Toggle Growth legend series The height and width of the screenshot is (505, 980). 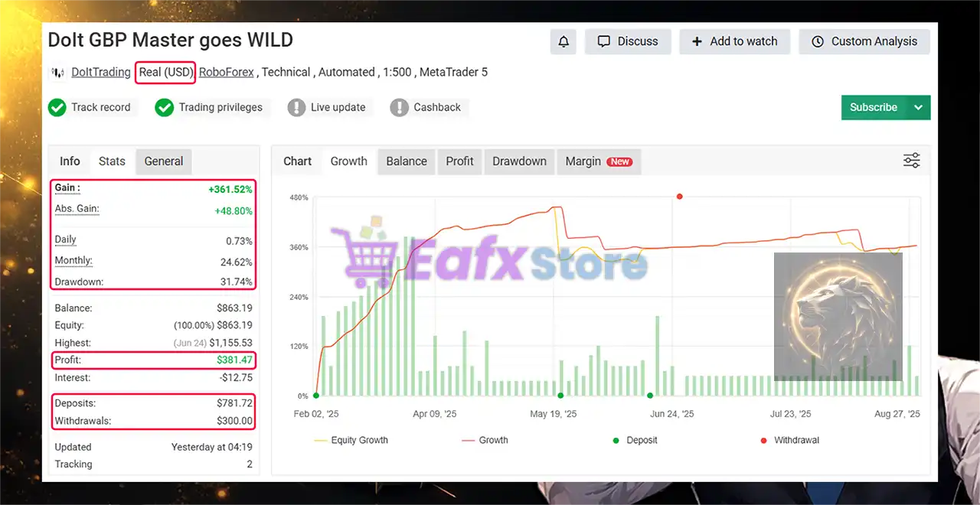click(x=485, y=441)
